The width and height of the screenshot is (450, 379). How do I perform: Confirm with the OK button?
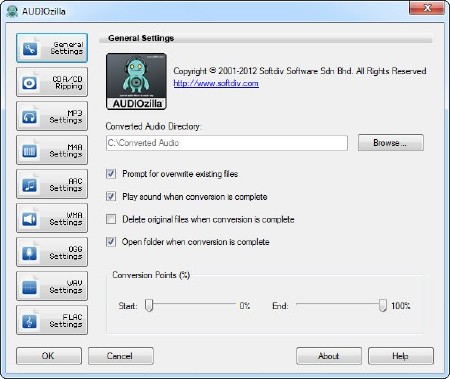[x=49, y=356]
